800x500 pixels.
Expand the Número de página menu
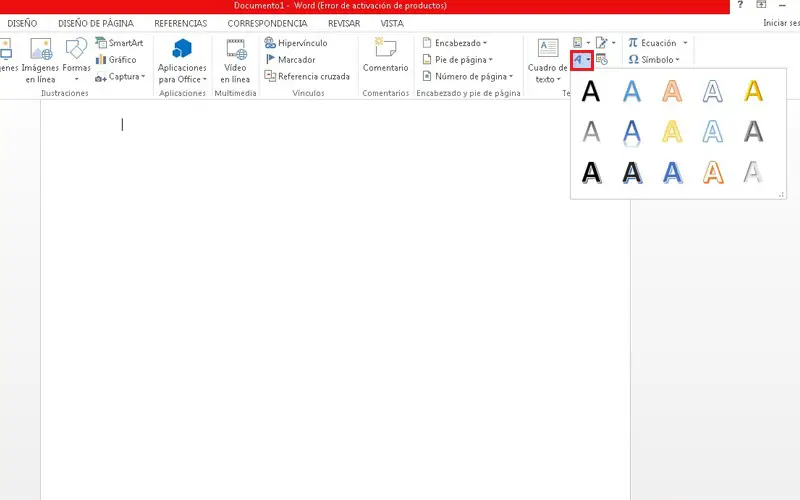click(467, 77)
